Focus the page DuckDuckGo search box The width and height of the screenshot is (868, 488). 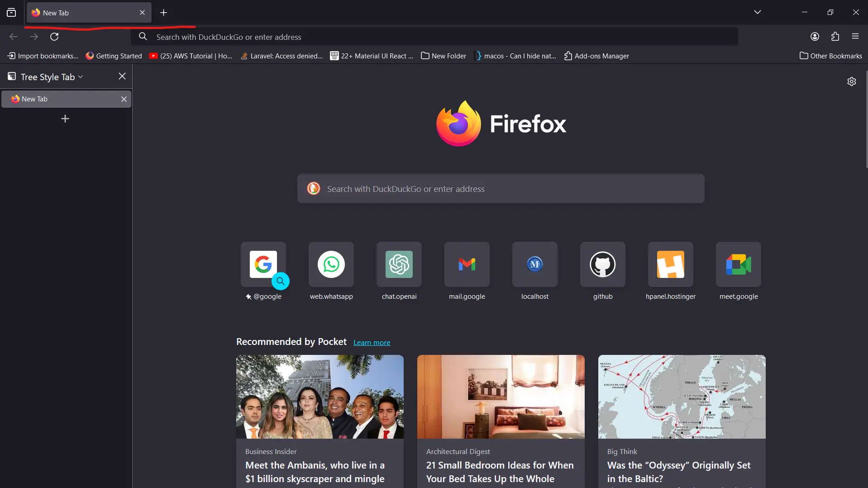pyautogui.click(x=501, y=189)
